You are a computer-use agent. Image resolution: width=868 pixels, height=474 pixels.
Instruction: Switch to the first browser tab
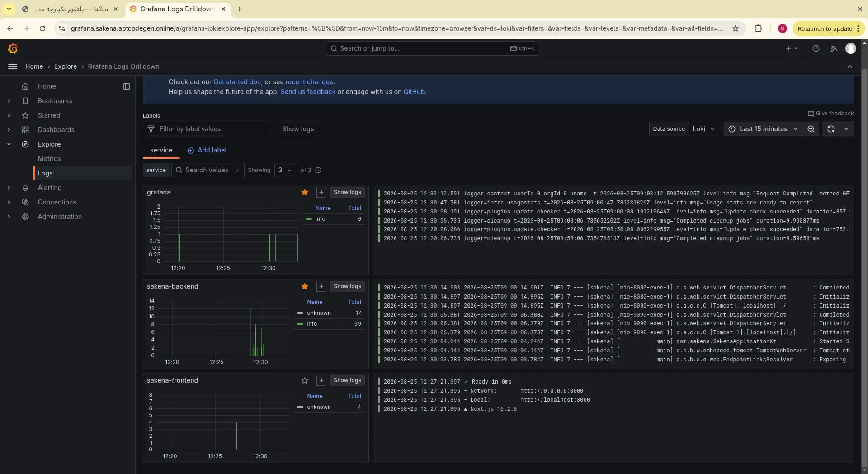[x=70, y=9]
